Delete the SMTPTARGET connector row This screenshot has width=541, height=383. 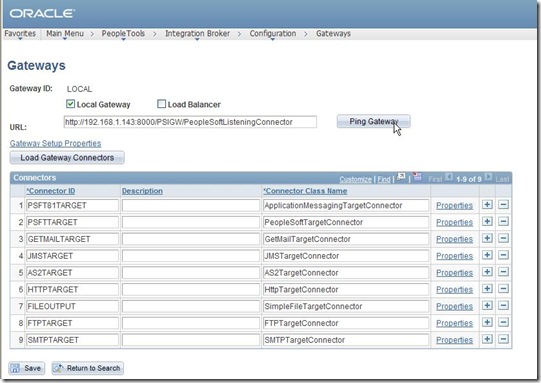pos(503,340)
